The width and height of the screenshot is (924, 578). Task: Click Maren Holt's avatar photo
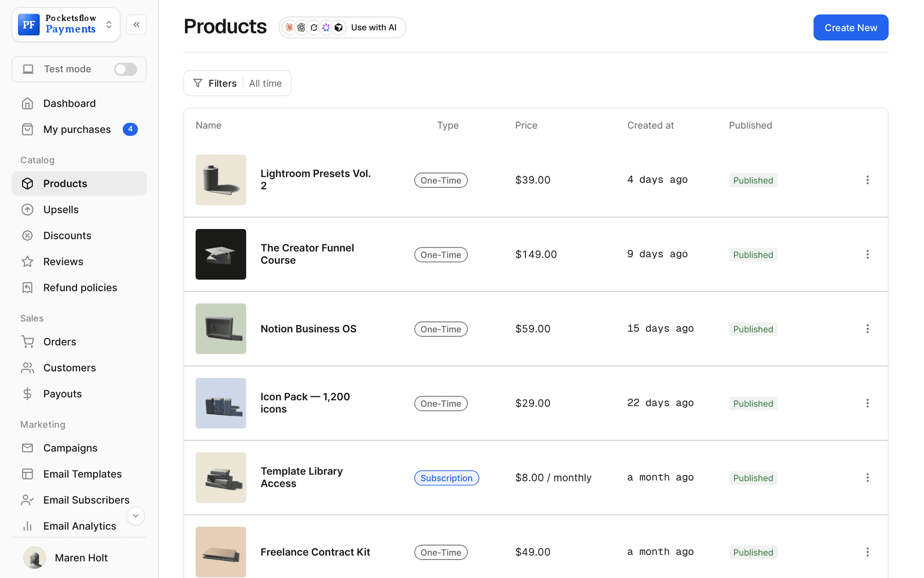click(x=35, y=558)
